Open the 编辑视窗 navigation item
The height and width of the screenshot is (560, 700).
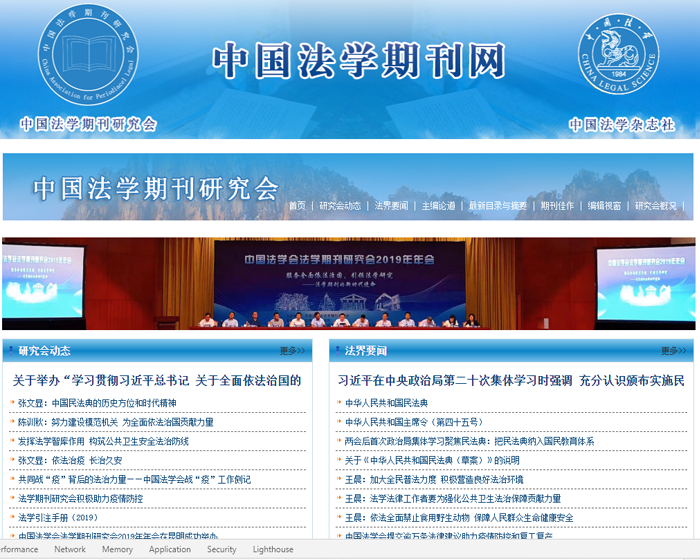coord(604,205)
